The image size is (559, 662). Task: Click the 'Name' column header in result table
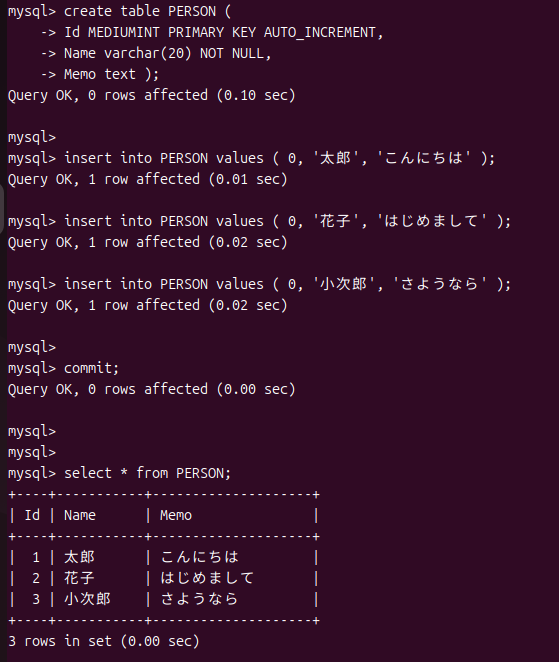tap(80, 515)
